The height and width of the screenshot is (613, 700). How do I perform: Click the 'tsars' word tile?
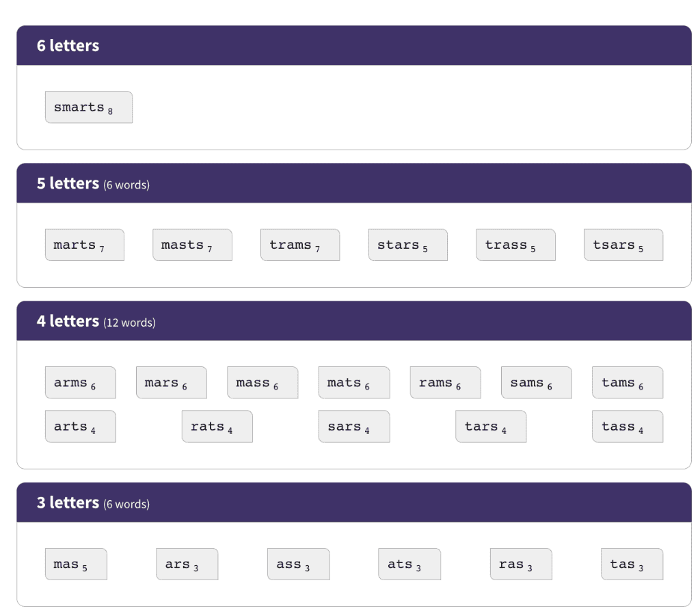(x=623, y=245)
